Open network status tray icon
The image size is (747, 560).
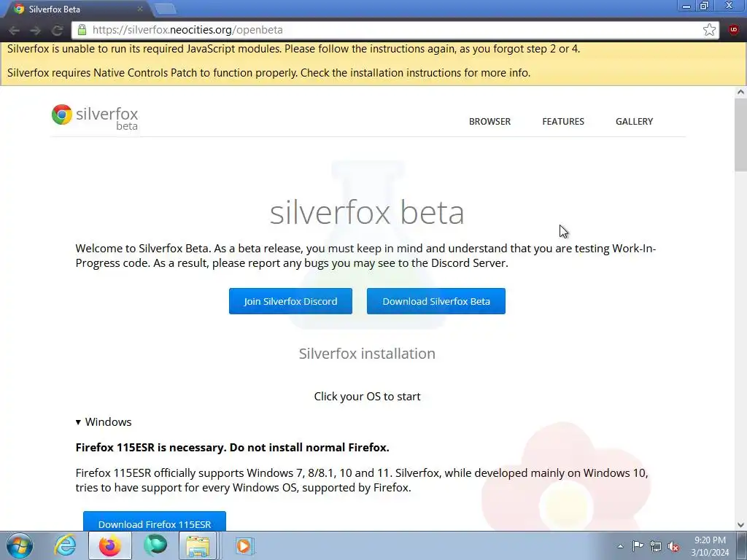point(656,546)
